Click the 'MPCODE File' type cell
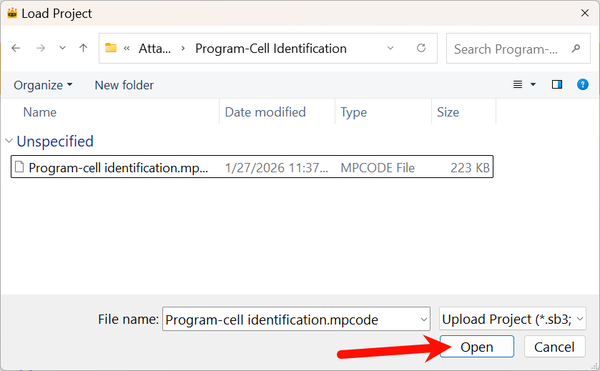Viewport: 600px width, 371px height. pos(377,168)
